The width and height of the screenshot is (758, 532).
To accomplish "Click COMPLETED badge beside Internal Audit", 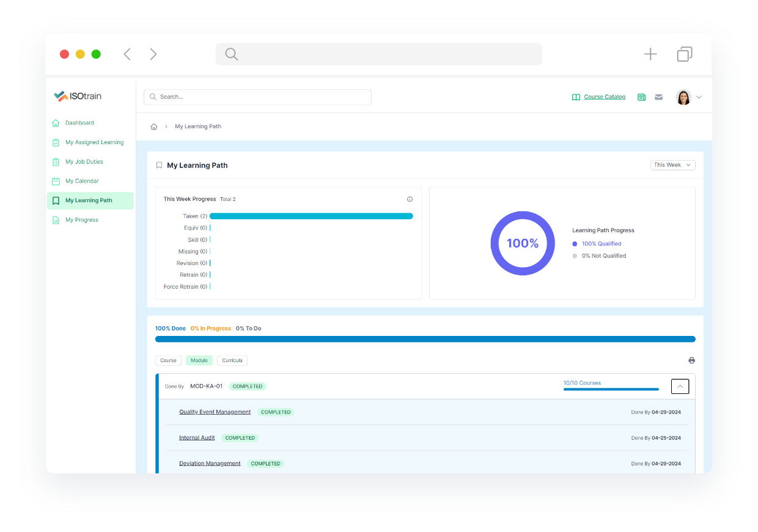I will (x=240, y=438).
